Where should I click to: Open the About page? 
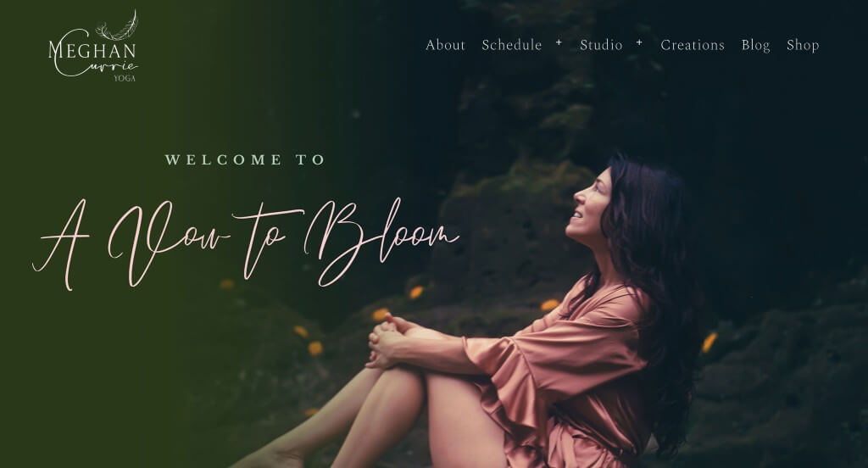pyautogui.click(x=445, y=45)
